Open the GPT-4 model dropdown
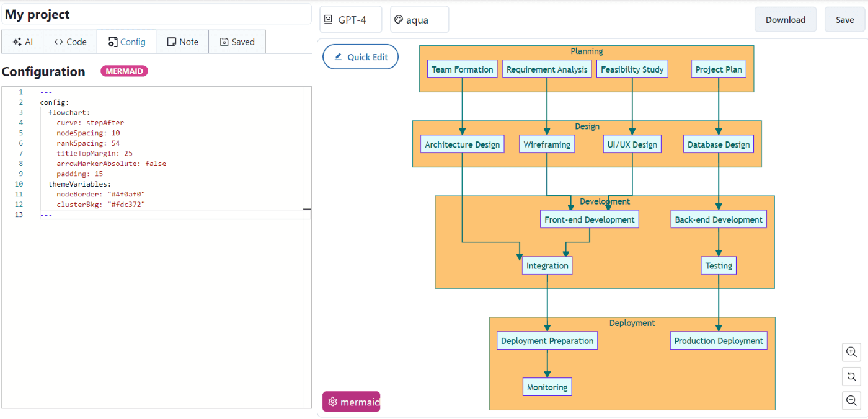The width and height of the screenshot is (868, 419). tap(351, 19)
